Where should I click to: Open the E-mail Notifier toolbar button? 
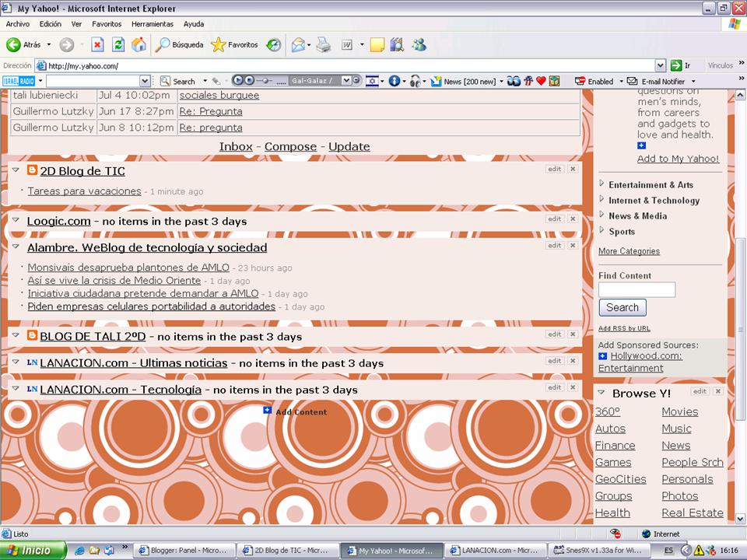pos(656,82)
